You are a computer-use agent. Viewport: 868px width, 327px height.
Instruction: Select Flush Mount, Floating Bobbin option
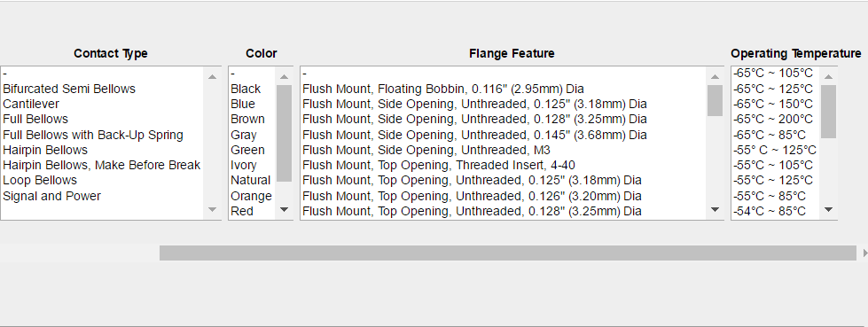coord(442,89)
